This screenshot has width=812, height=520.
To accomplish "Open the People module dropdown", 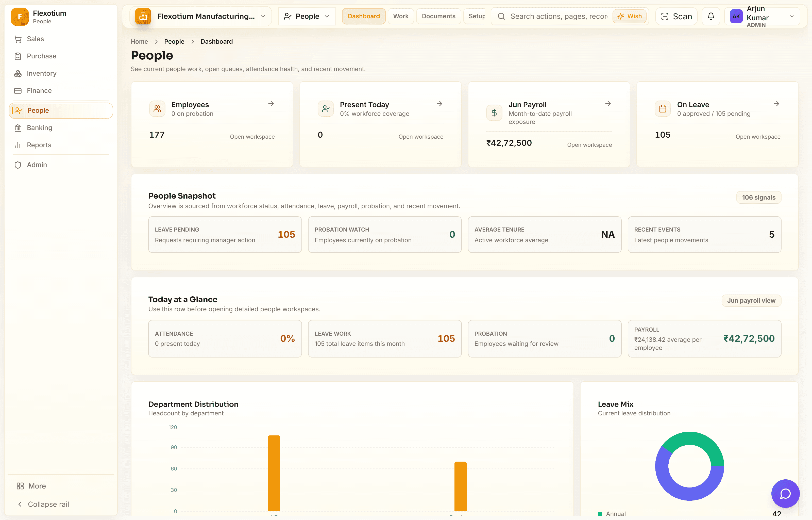I will click(307, 16).
